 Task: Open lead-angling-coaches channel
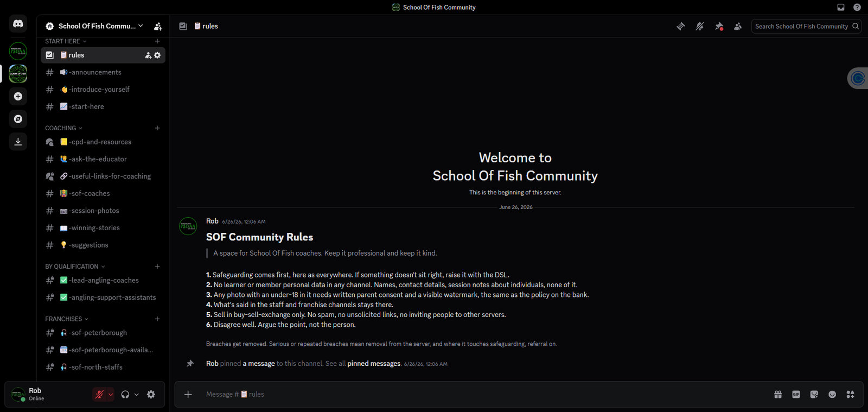[103, 281]
